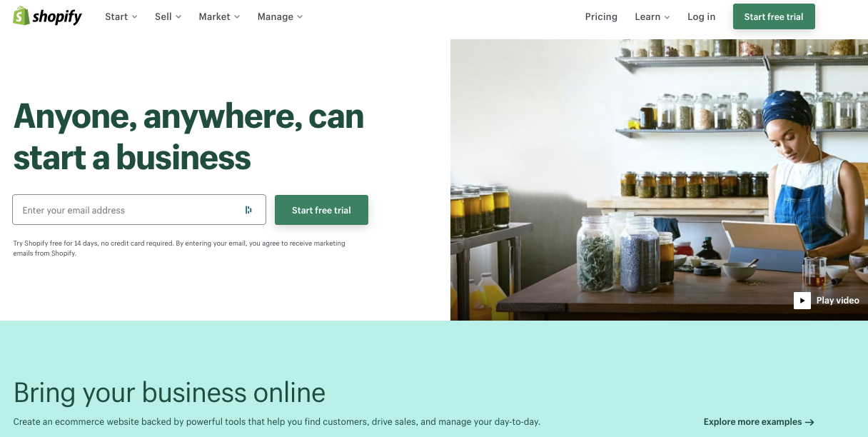
Task: Click the Play video label
Action: pyautogui.click(x=837, y=301)
